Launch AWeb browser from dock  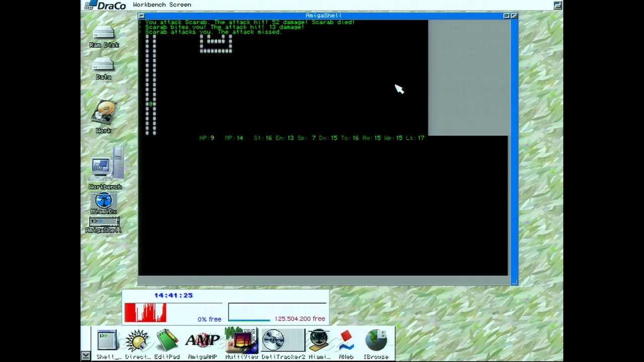(346, 344)
